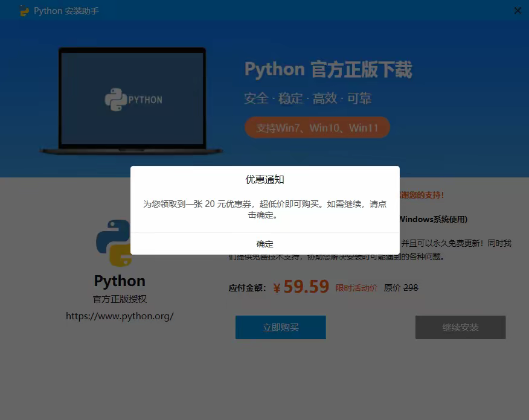Click the Python 官方正版下载 headline
529x420 pixels.
point(328,70)
